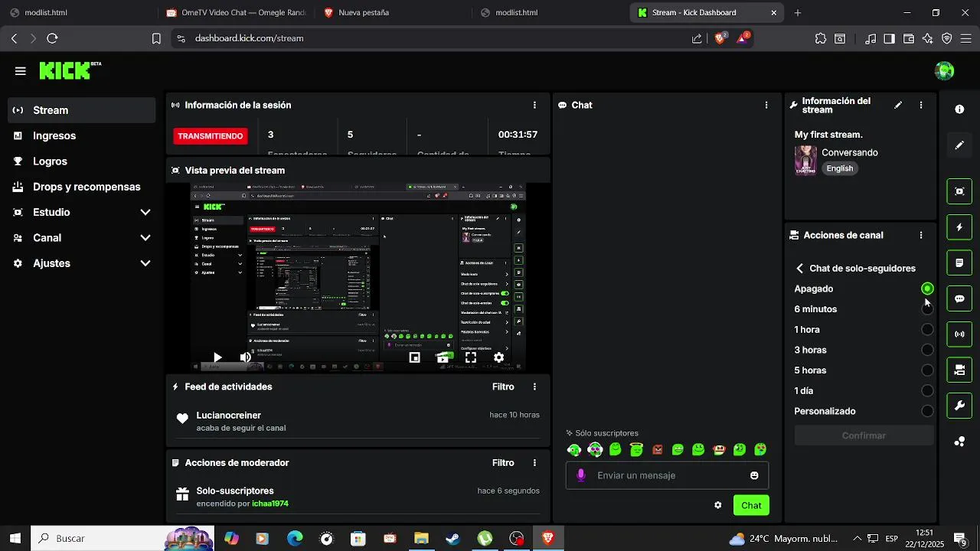Open the Ingresos sidebar item
This screenshot has width=980, height=551.
tap(82, 135)
